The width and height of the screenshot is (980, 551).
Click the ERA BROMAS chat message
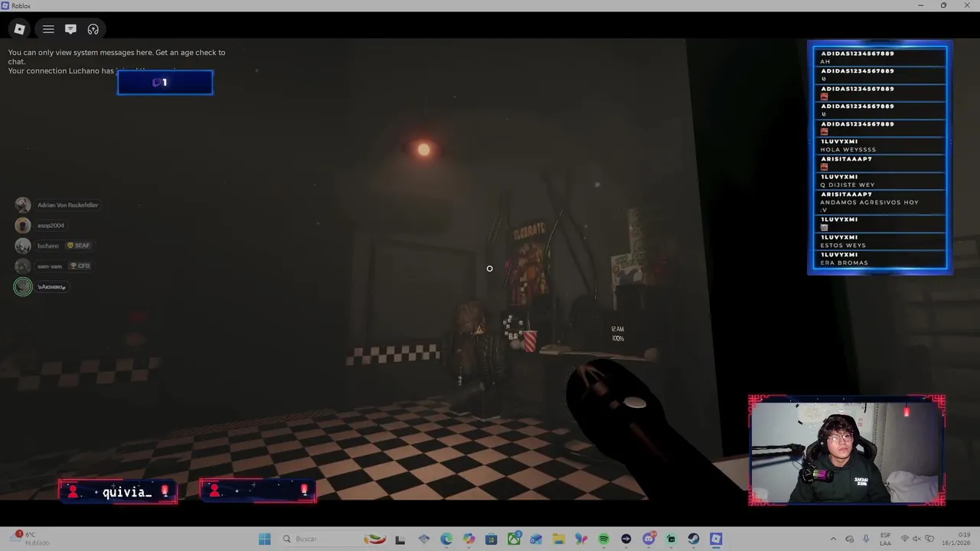(x=844, y=263)
